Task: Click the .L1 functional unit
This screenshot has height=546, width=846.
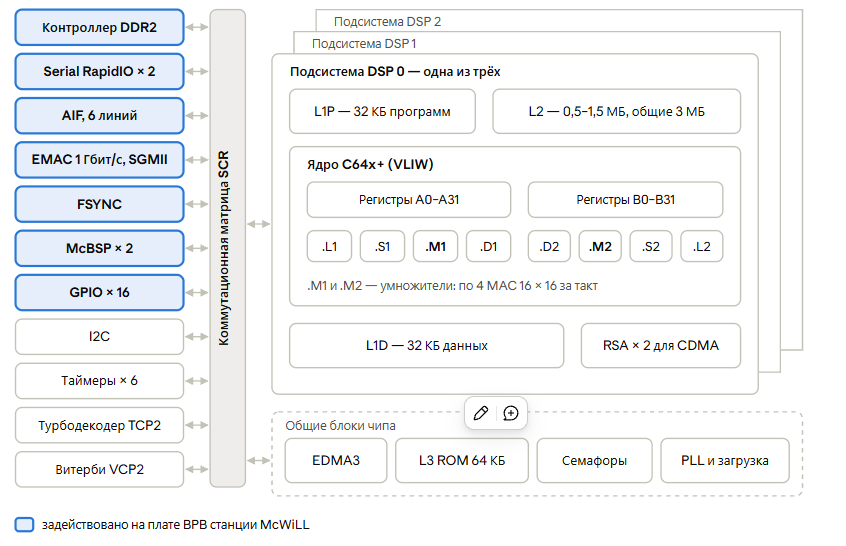Action: tap(329, 247)
